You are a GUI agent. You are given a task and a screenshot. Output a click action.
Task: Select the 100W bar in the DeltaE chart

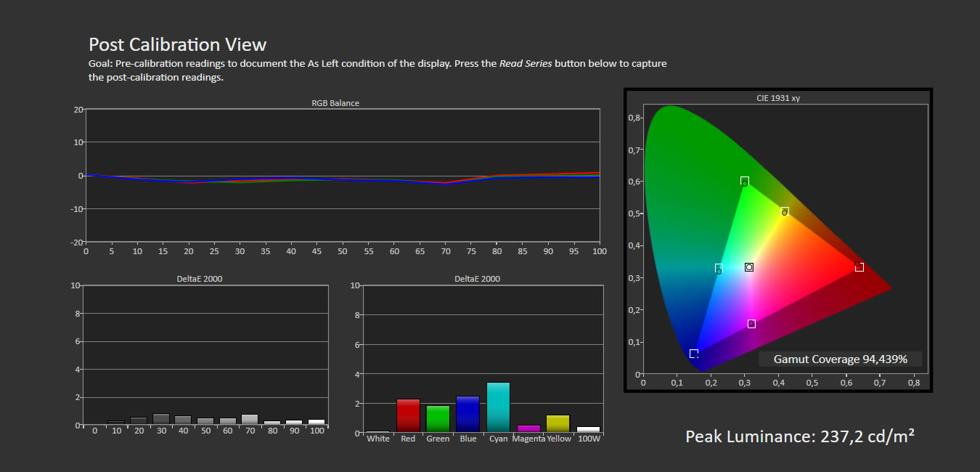[x=589, y=428]
